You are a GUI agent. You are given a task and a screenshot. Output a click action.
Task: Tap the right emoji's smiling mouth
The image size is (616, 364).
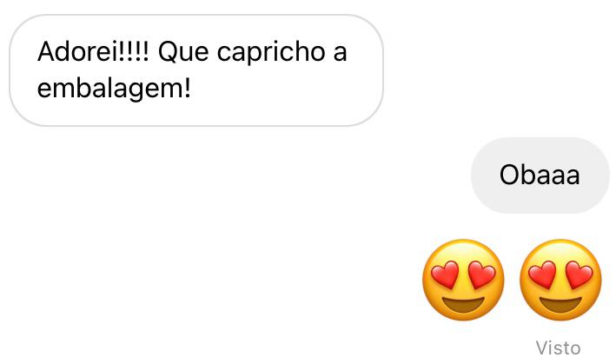pyautogui.click(x=560, y=304)
